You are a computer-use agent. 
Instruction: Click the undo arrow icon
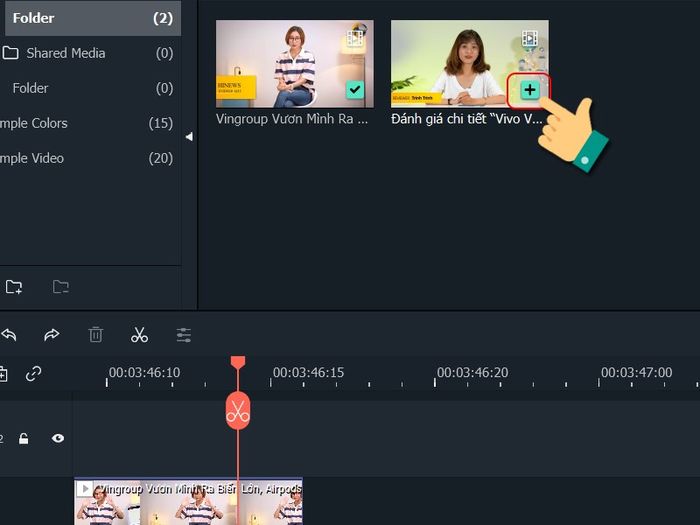pyautogui.click(x=9, y=334)
